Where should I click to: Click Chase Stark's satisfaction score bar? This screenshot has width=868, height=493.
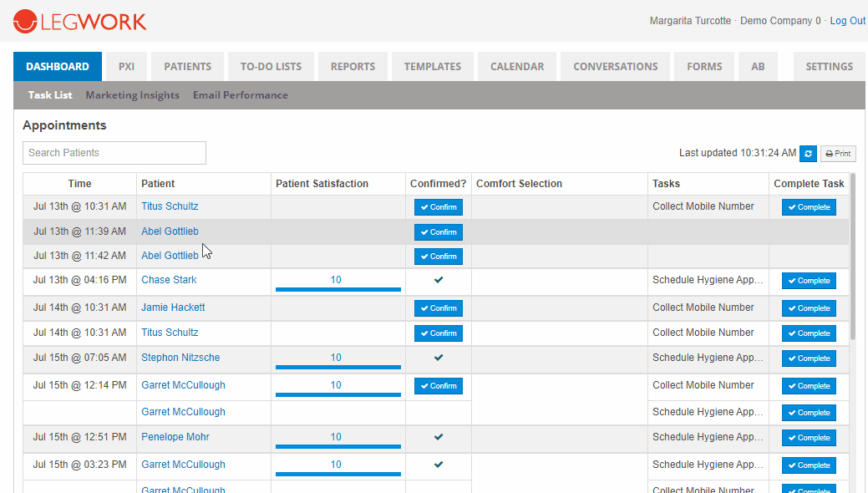pyautogui.click(x=338, y=289)
